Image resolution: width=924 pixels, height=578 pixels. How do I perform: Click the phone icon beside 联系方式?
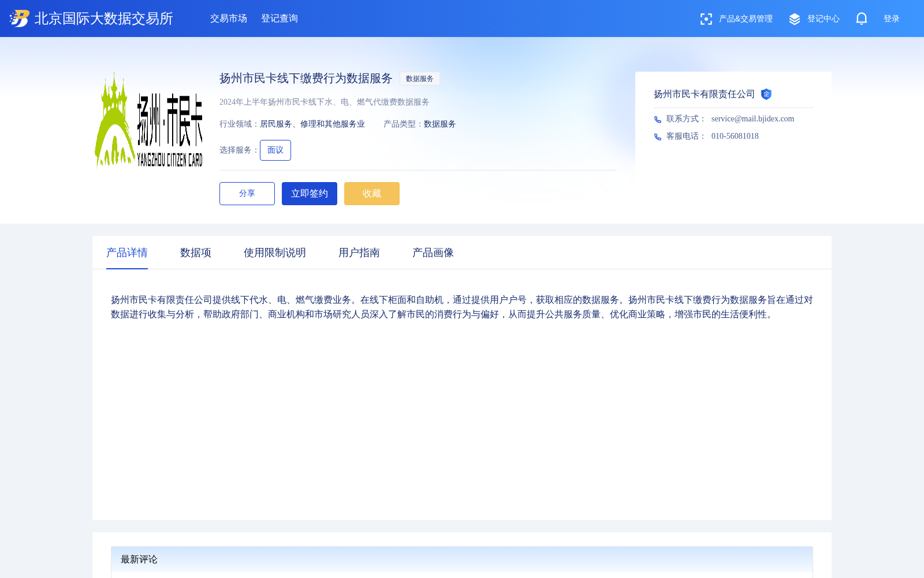[x=658, y=119]
